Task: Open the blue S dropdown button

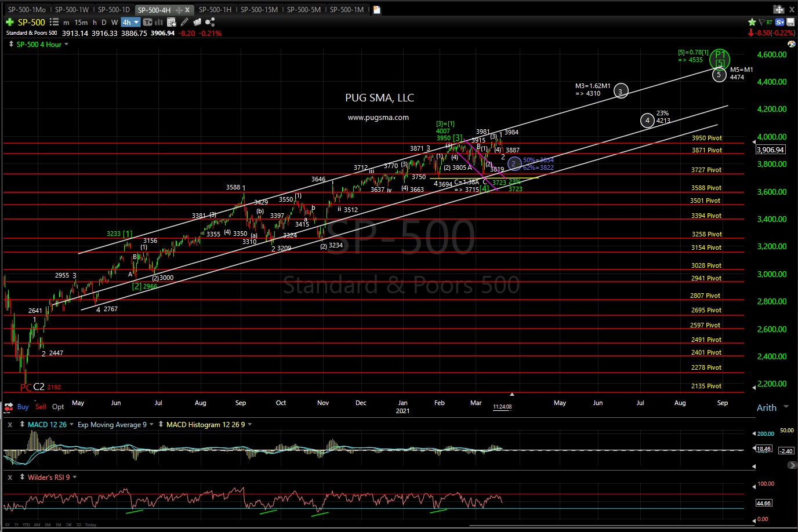Action: click(779, 22)
